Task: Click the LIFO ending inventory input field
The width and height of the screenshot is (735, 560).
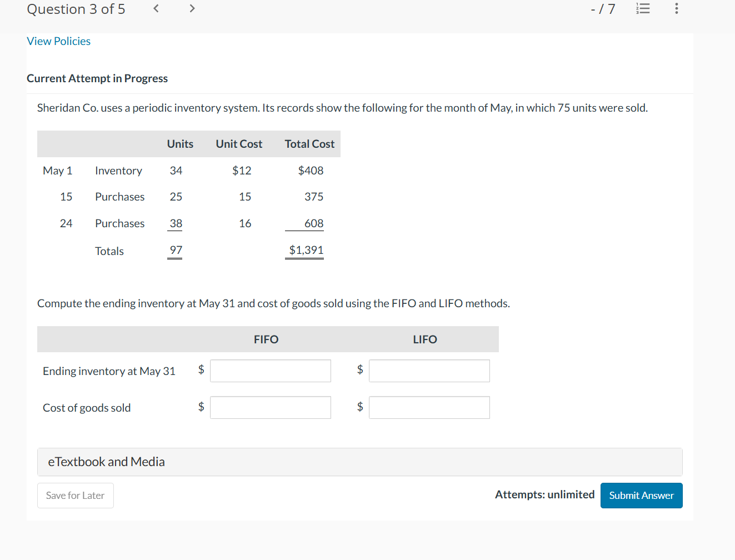Action: point(429,371)
